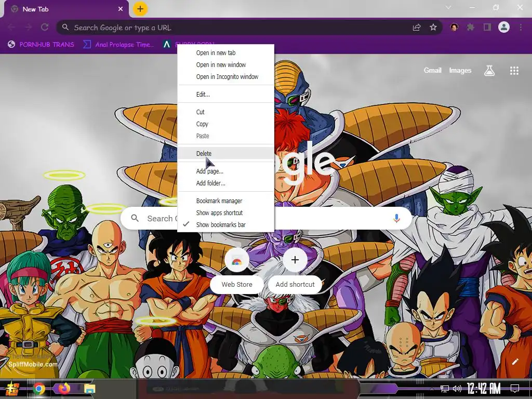Choose Copy in the context menu
Viewport: 532px width, 399px height.
tap(225, 124)
